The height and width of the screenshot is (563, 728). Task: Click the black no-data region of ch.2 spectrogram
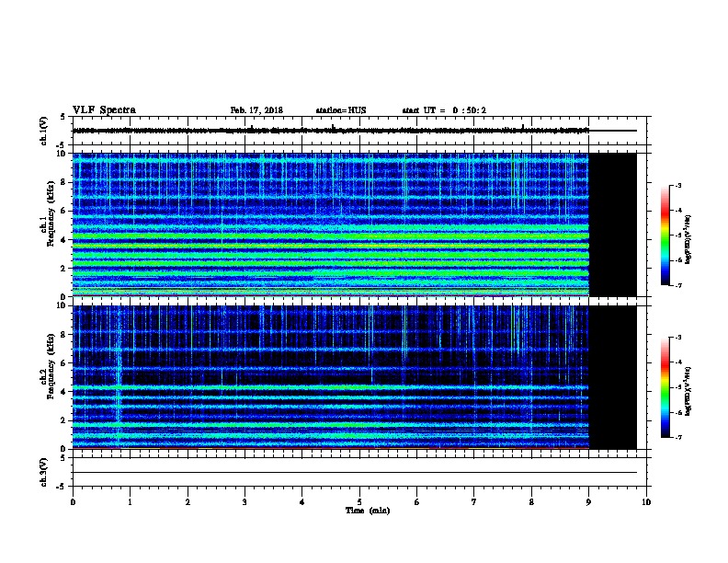pyautogui.click(x=612, y=377)
